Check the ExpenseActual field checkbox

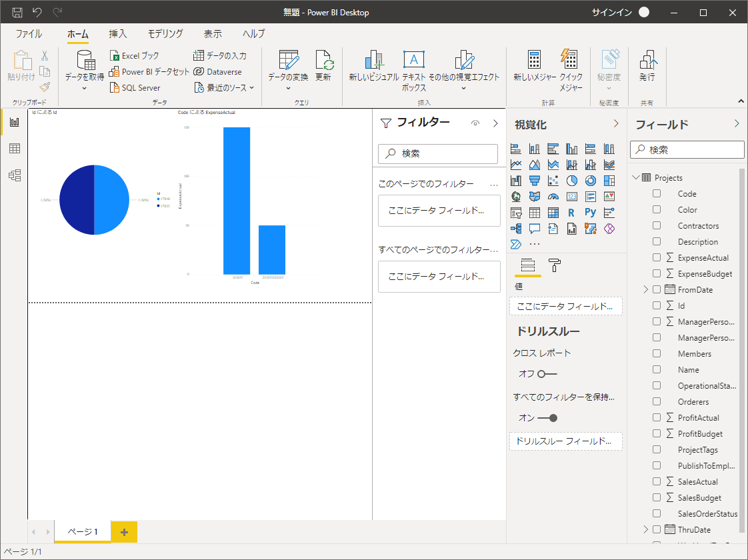[657, 257]
